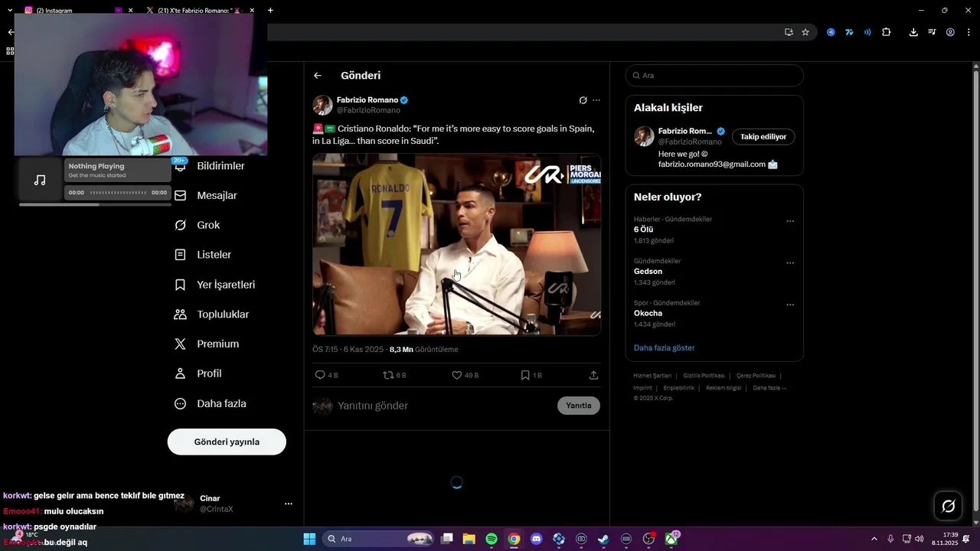Expand Daha fazla menu in sidebar
This screenshot has height=551, width=980.
pyautogui.click(x=211, y=403)
